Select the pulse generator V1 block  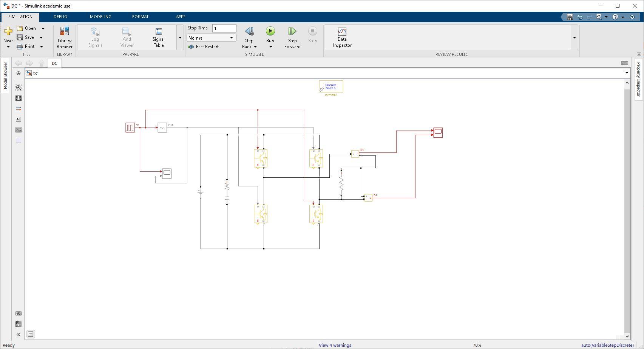[130, 128]
